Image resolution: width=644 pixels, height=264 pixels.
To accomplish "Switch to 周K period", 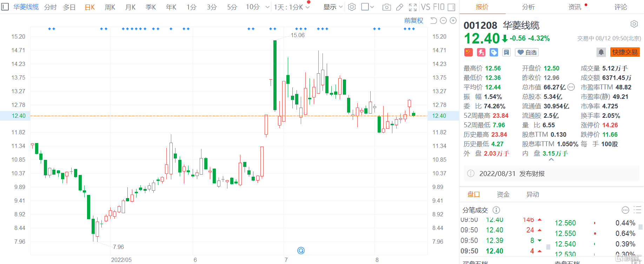I will (x=110, y=7).
